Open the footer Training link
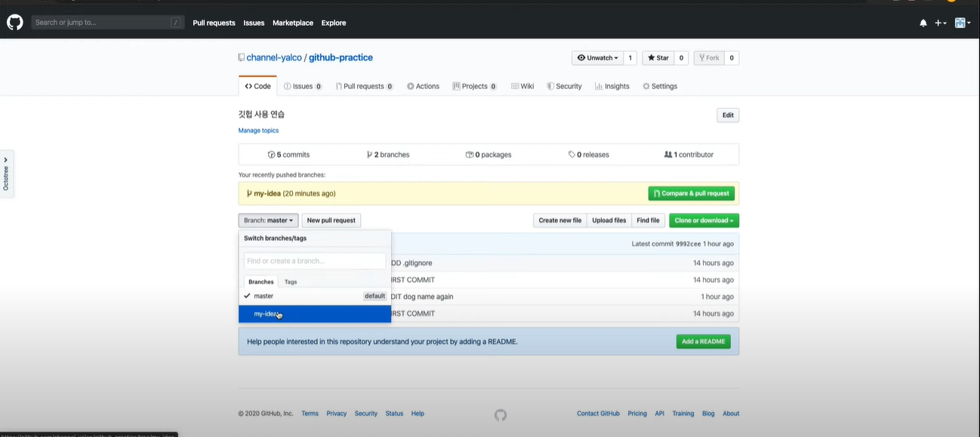 [683, 414]
